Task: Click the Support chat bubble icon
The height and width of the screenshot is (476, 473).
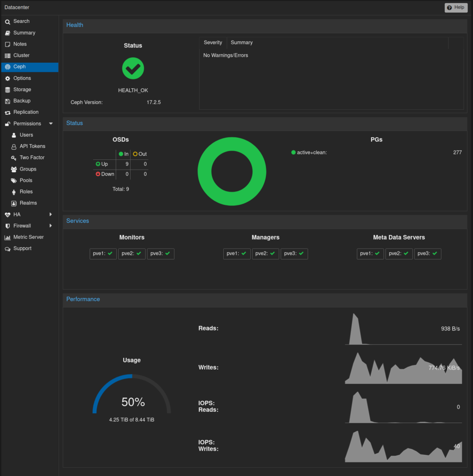Action: [7, 249]
